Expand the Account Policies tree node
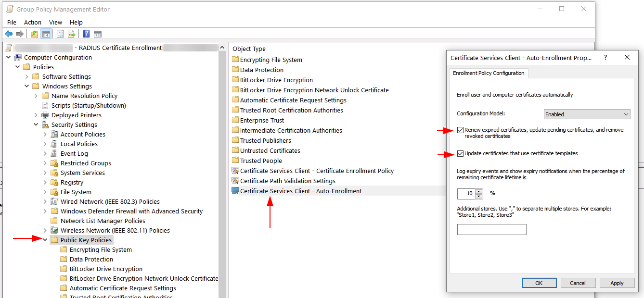This screenshot has width=644, height=298. [x=45, y=134]
